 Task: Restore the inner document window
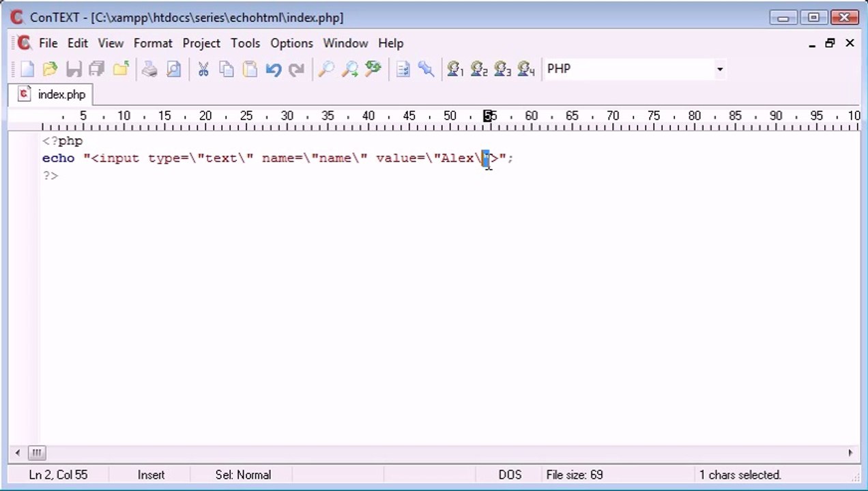click(x=830, y=44)
